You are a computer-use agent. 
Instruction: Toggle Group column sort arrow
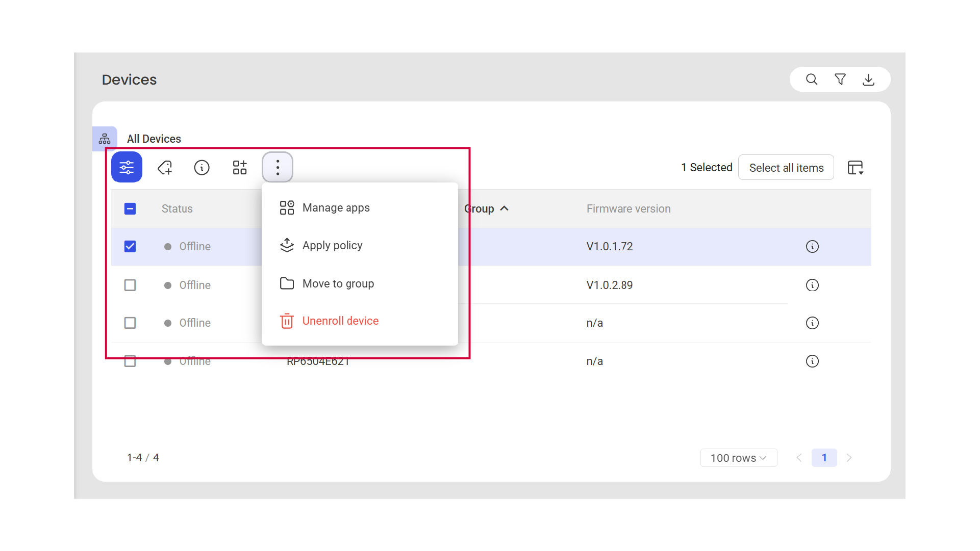tap(505, 208)
